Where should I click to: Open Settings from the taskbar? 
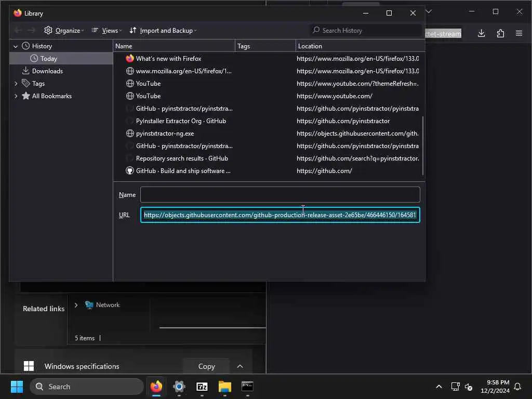pyautogui.click(x=179, y=387)
